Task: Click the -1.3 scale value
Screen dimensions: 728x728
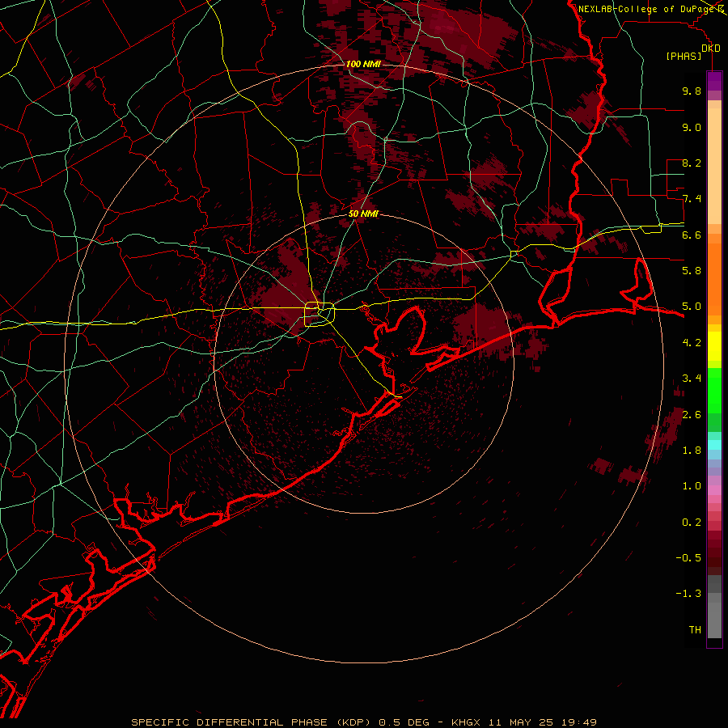Action: pos(688,594)
